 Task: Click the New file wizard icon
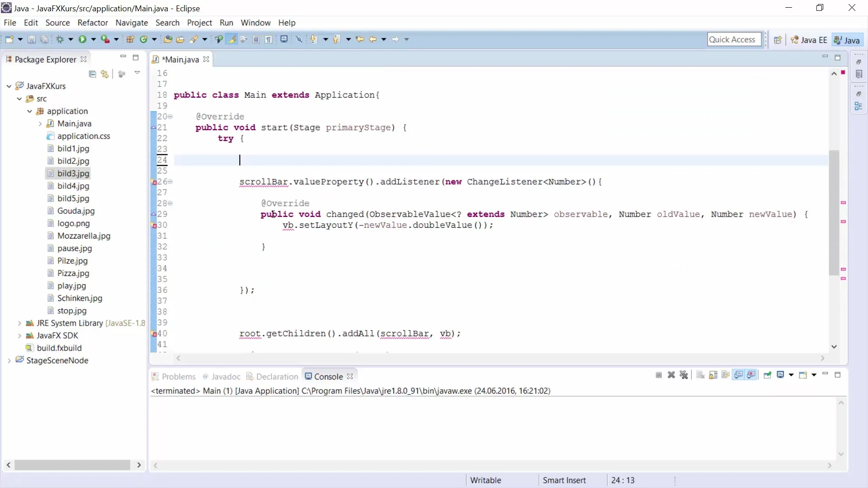pyautogui.click(x=9, y=39)
